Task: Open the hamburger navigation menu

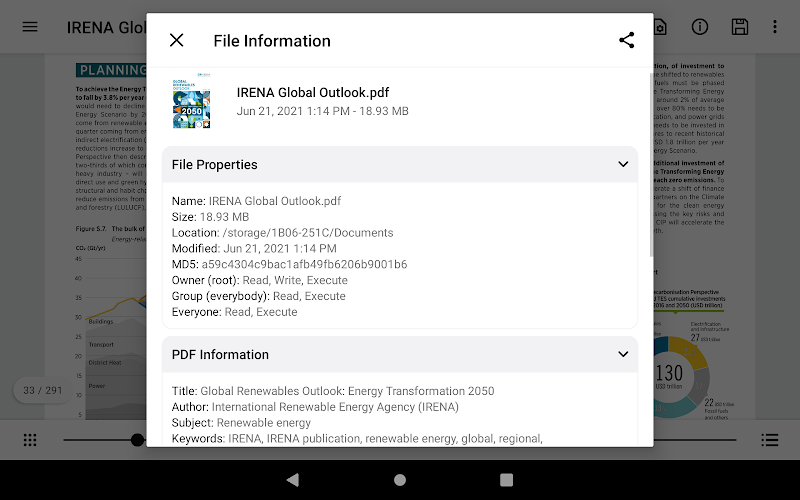Action: 30,27
